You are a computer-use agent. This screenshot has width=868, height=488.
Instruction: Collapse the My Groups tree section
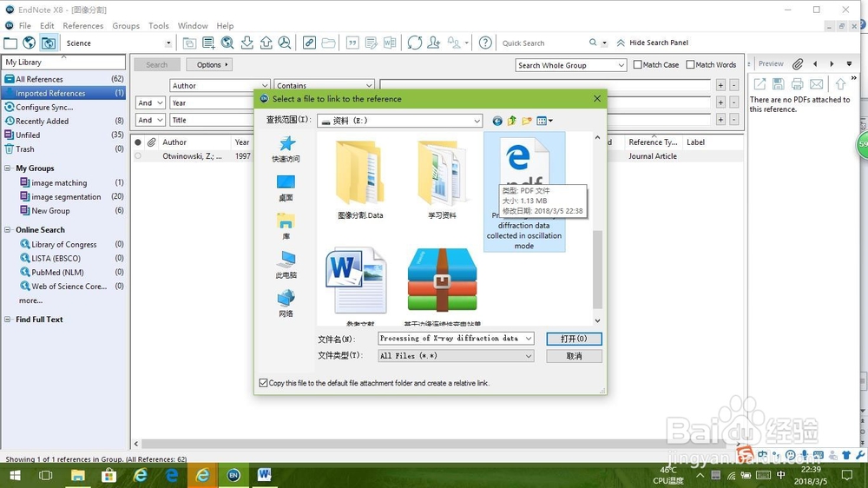tap(8, 168)
